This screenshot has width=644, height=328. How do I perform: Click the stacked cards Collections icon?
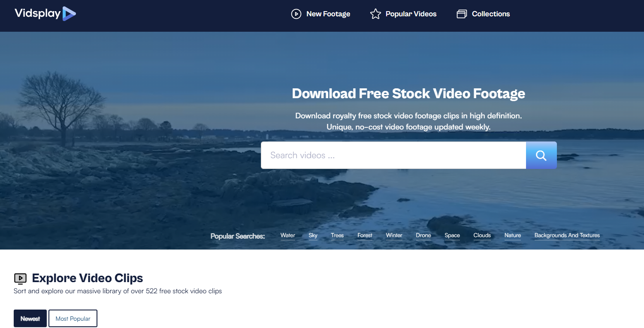pyautogui.click(x=462, y=14)
